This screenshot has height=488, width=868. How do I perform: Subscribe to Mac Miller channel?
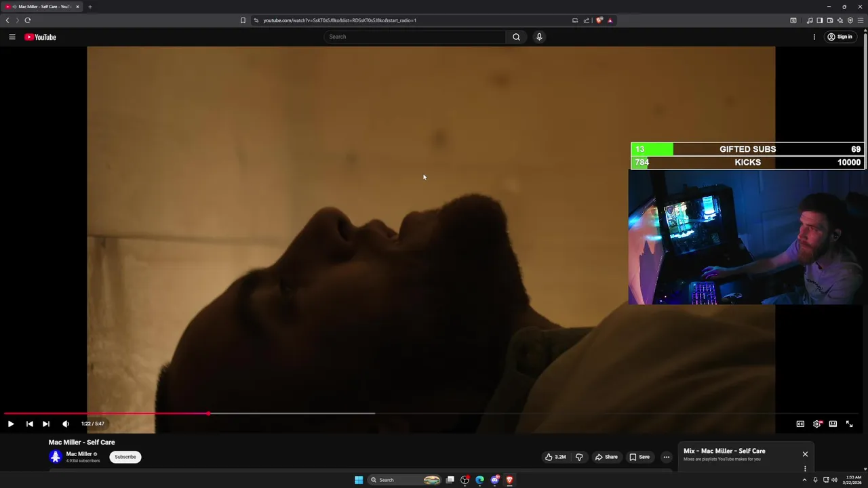point(125,457)
